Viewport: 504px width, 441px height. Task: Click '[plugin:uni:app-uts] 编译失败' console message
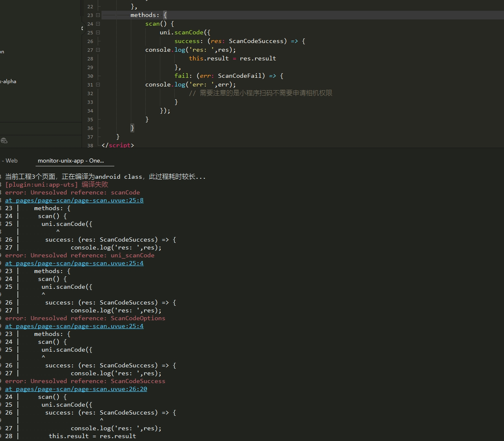57,185
